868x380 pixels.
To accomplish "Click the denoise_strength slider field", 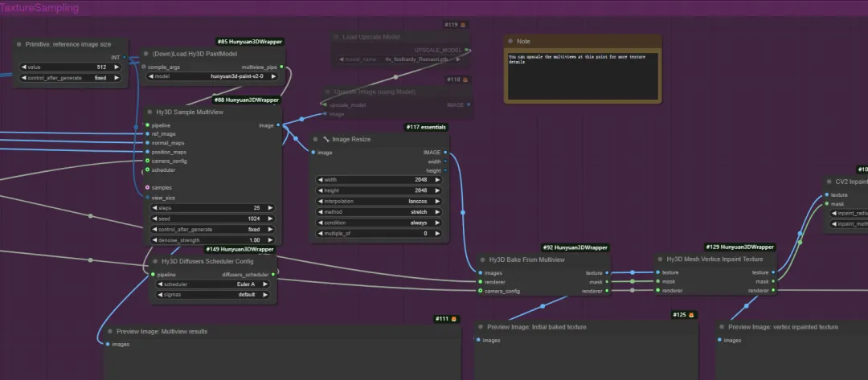I will [x=212, y=240].
